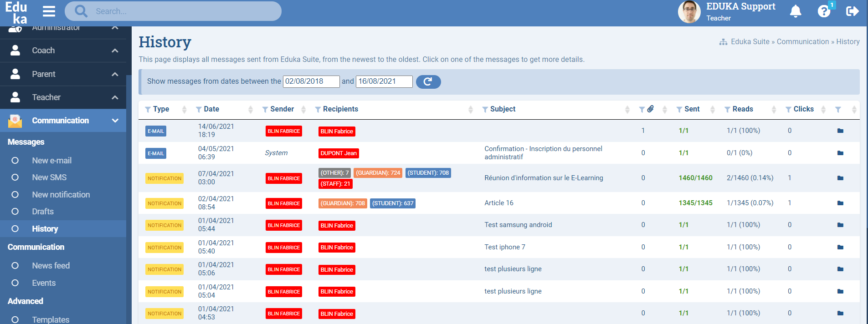Click Eduka Suite breadcrumb link
Image resolution: width=868 pixels, height=324 pixels.
pos(750,42)
